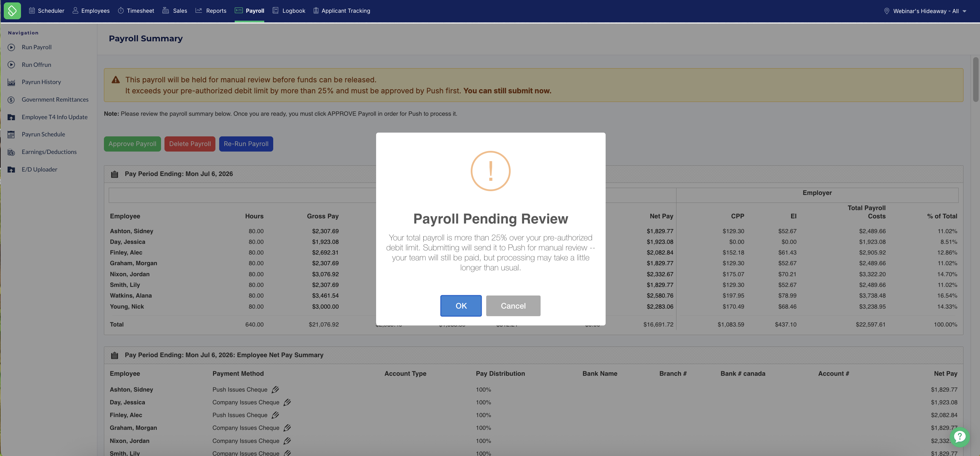Open Government Remittances in navigation
Screen dimensions: 980x456
pos(55,100)
